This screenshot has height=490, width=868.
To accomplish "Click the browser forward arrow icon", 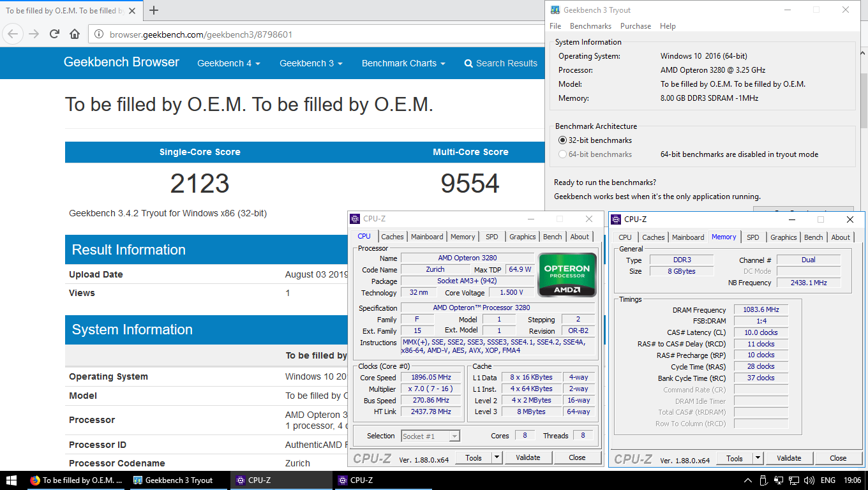I will (34, 34).
